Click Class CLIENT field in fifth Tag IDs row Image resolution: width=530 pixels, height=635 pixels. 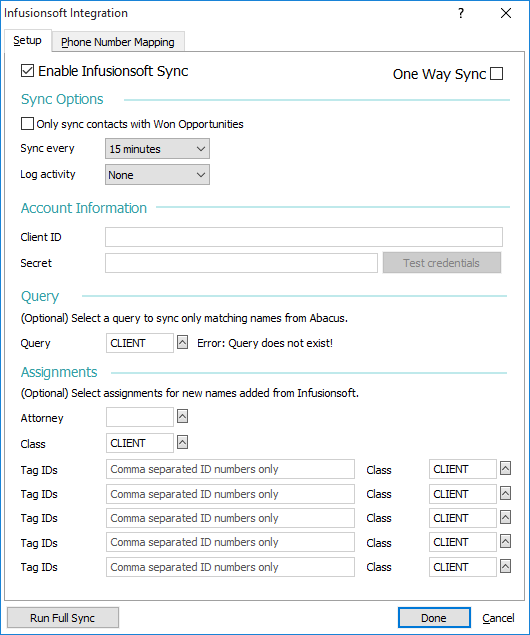coord(463,567)
